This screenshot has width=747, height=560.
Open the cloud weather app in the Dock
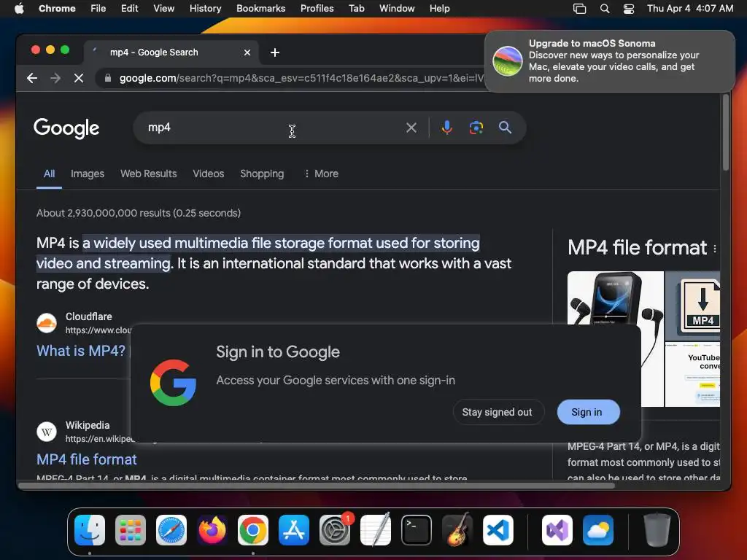[x=598, y=530]
